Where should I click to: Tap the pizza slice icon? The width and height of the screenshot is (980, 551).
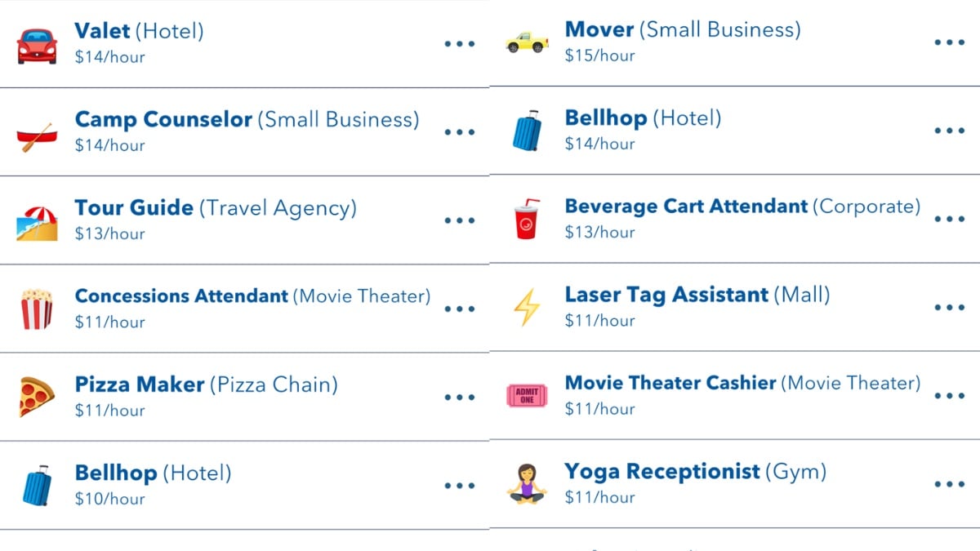coord(37,398)
